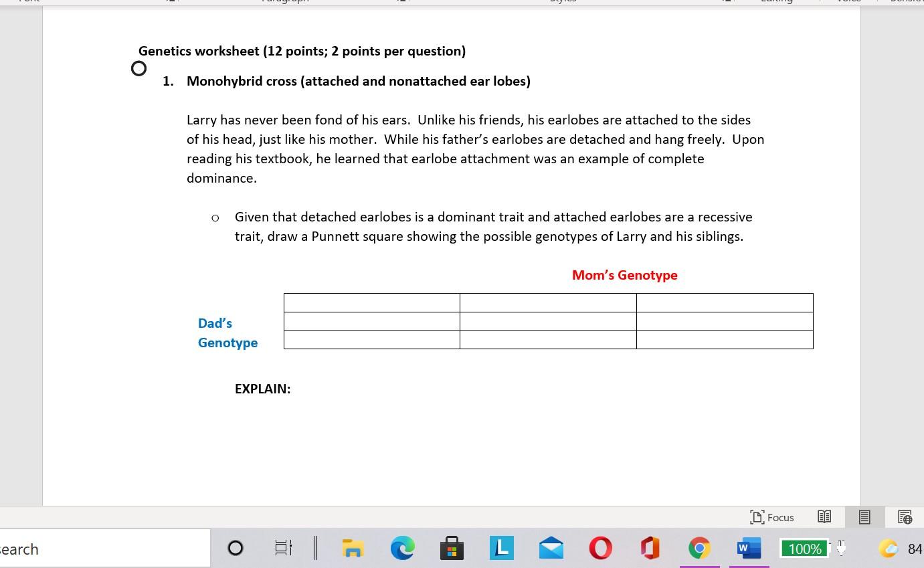
Task: Select the Word icon on the taskbar
Action: point(749,549)
